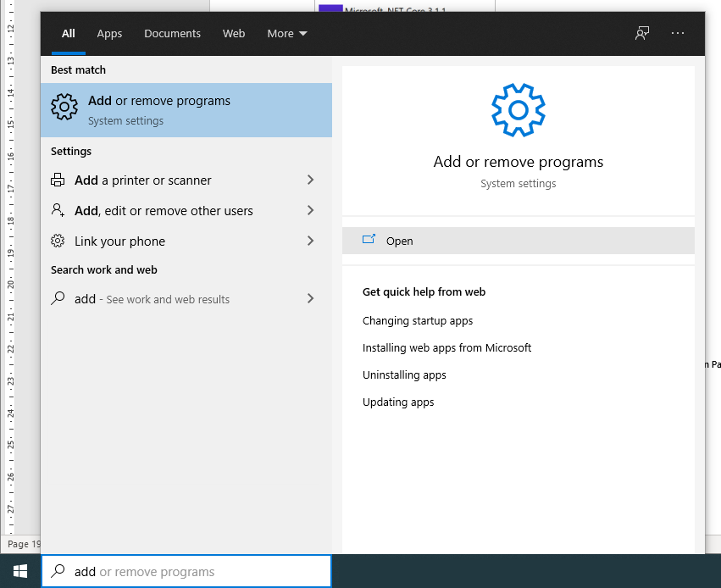Expand arrow for Add, edit or remove other users
Viewport: 721px width, 588px height.
310,210
